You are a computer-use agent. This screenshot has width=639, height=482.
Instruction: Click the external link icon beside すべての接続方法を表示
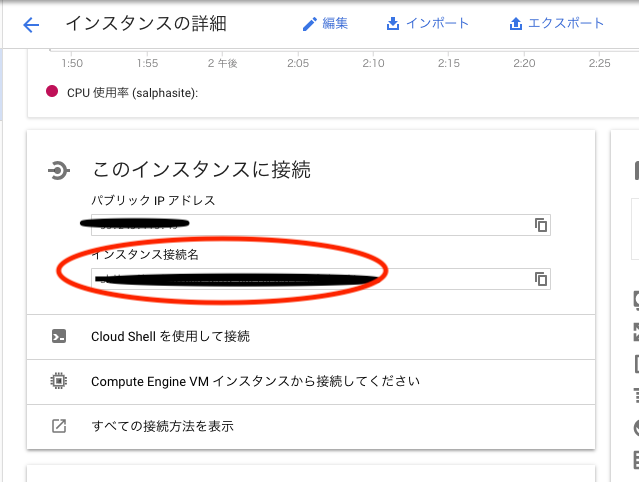(59, 426)
